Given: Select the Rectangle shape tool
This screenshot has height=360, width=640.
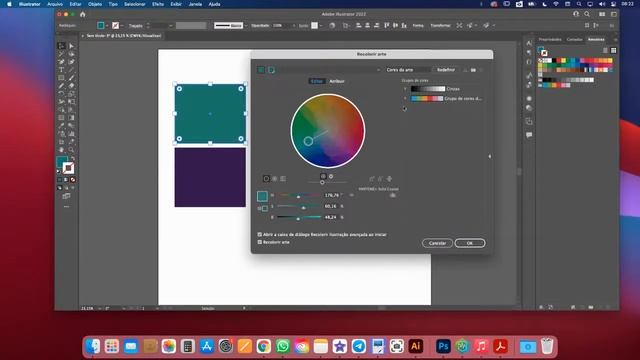Looking at the screenshot, I should (61, 78).
